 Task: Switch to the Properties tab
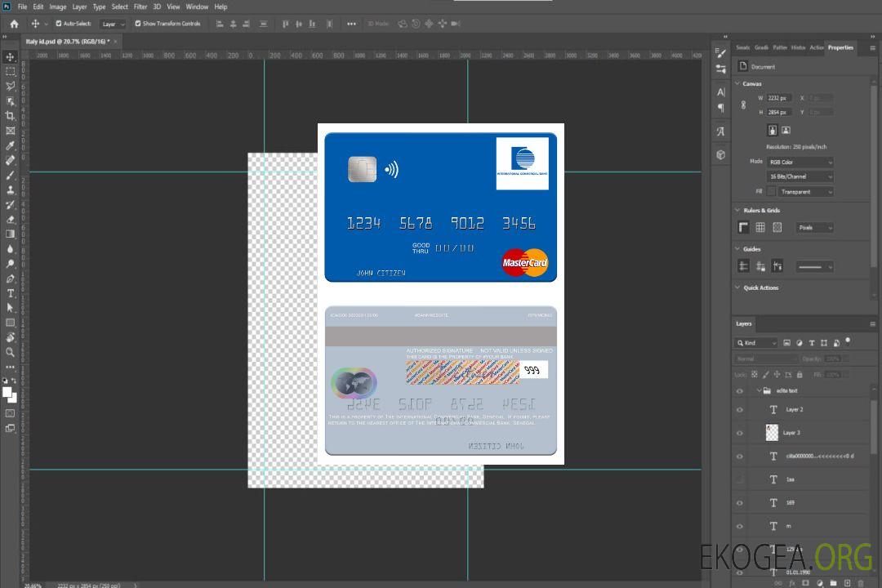pyautogui.click(x=840, y=48)
